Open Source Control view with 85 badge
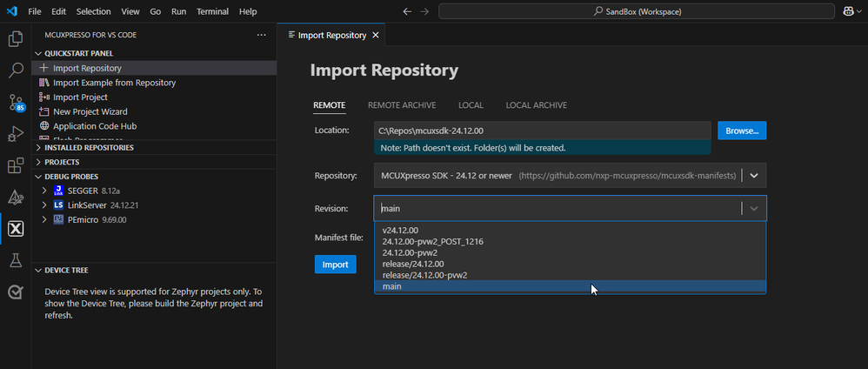 (15, 103)
